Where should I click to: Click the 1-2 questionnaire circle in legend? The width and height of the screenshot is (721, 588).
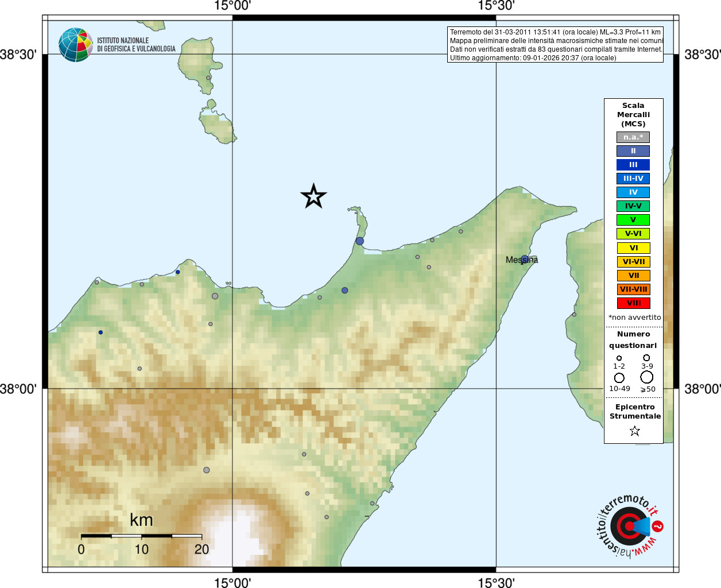(619, 358)
